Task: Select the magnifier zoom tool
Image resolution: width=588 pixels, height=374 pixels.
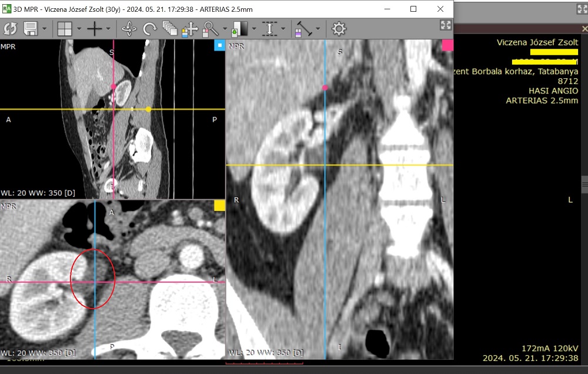Action: point(209,29)
